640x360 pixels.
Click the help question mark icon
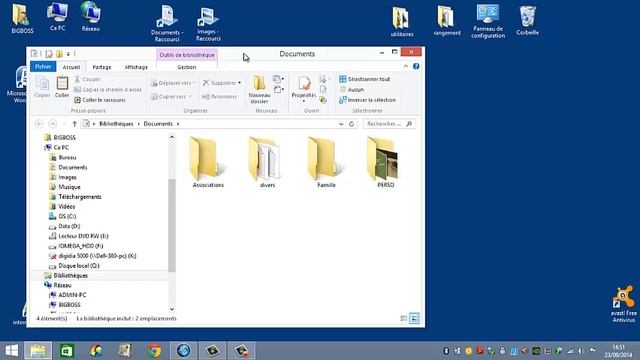point(416,66)
